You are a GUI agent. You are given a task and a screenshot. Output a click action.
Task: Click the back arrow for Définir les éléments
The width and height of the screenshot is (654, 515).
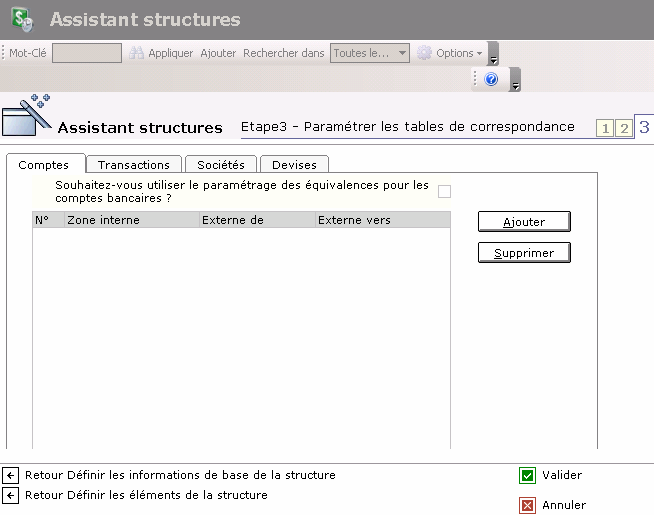pyautogui.click(x=11, y=495)
